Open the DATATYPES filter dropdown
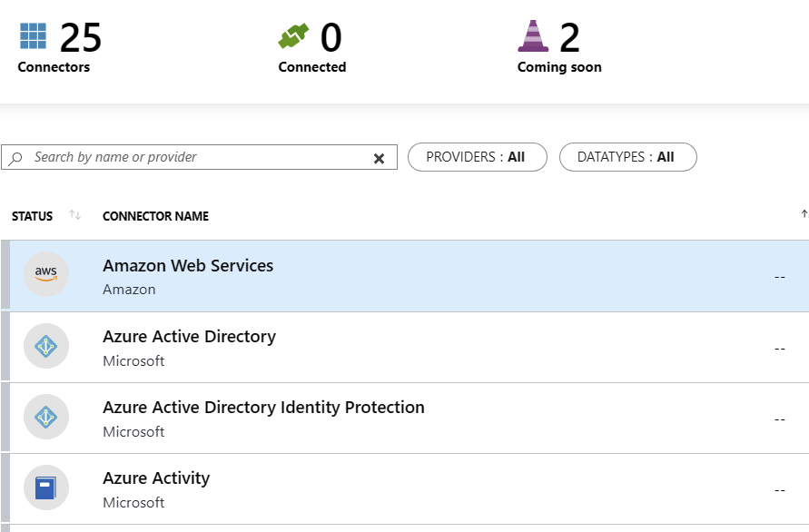The image size is (809, 532). click(x=628, y=157)
